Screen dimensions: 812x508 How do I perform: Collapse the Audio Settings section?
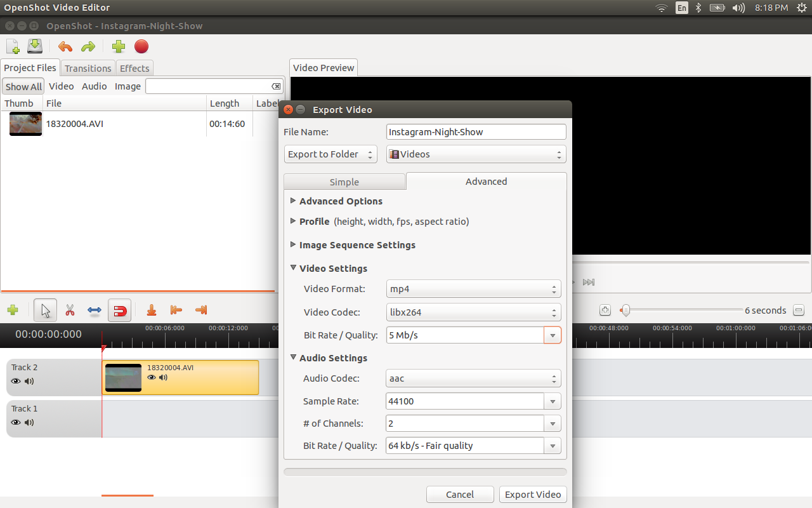coord(293,358)
